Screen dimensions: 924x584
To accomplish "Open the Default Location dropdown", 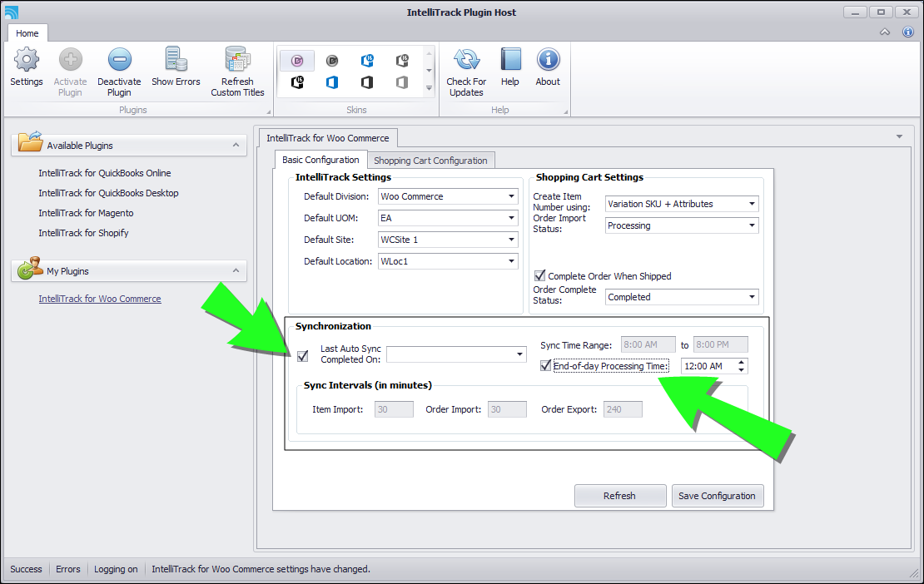I will coord(511,260).
